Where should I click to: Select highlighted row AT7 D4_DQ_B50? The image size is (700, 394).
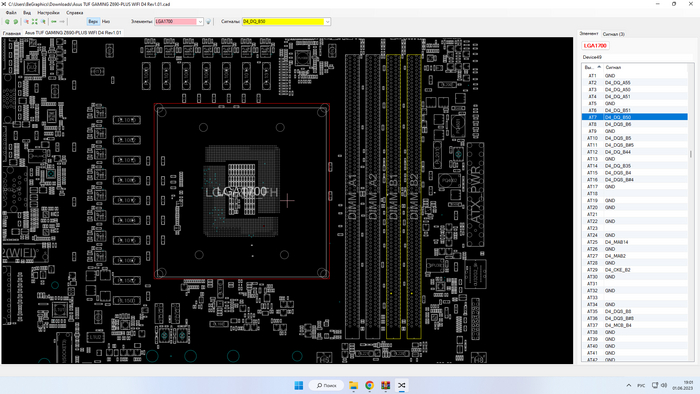click(x=634, y=117)
